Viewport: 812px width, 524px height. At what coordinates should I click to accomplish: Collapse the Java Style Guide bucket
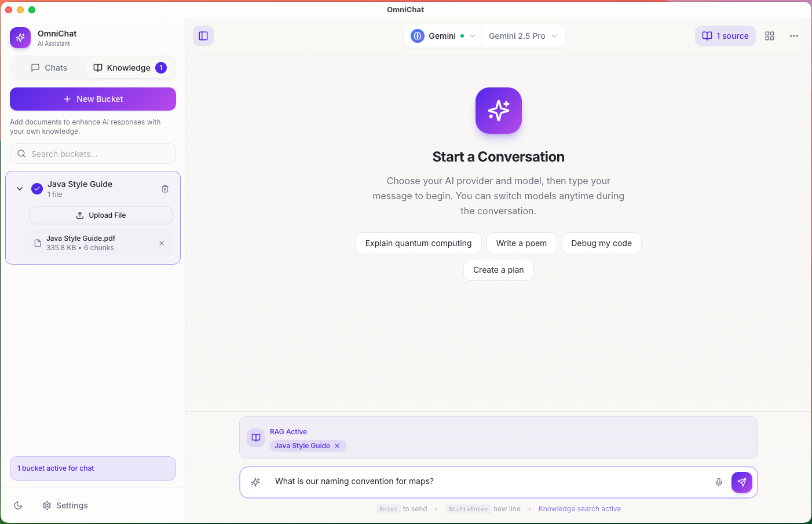click(20, 189)
